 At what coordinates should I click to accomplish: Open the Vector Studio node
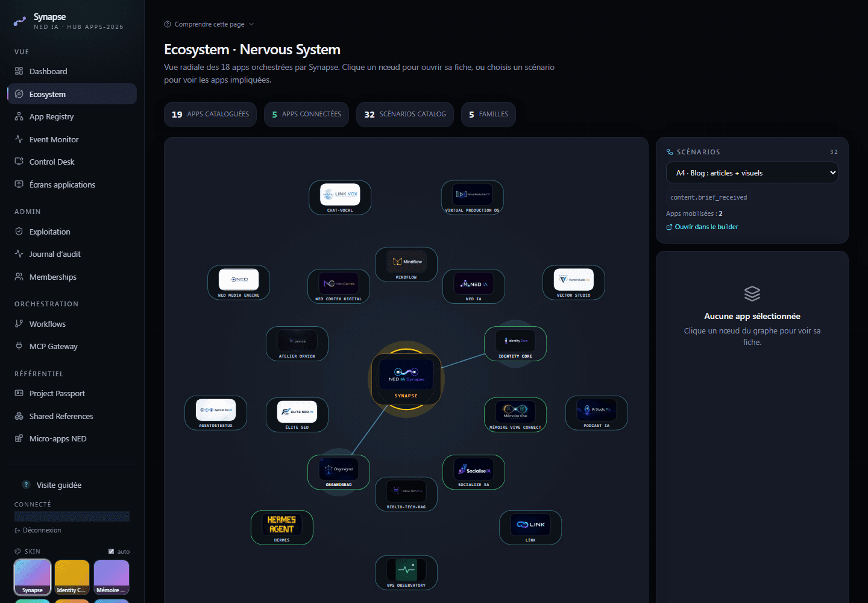coord(574,282)
